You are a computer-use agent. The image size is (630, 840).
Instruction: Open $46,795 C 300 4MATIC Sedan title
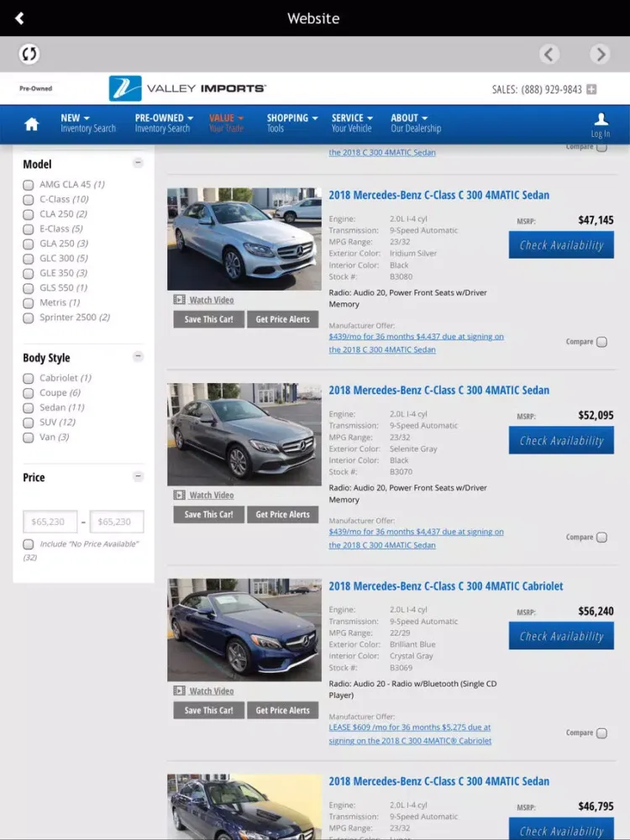tap(438, 781)
